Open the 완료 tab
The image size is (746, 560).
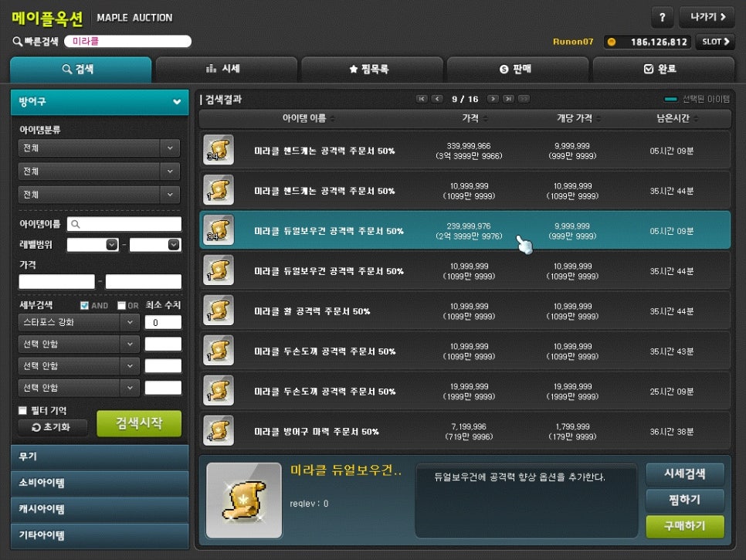pyautogui.click(x=663, y=70)
